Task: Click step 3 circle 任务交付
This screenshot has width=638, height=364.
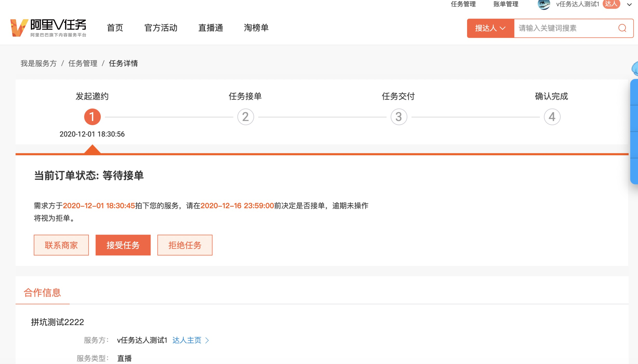Action: pyautogui.click(x=399, y=117)
